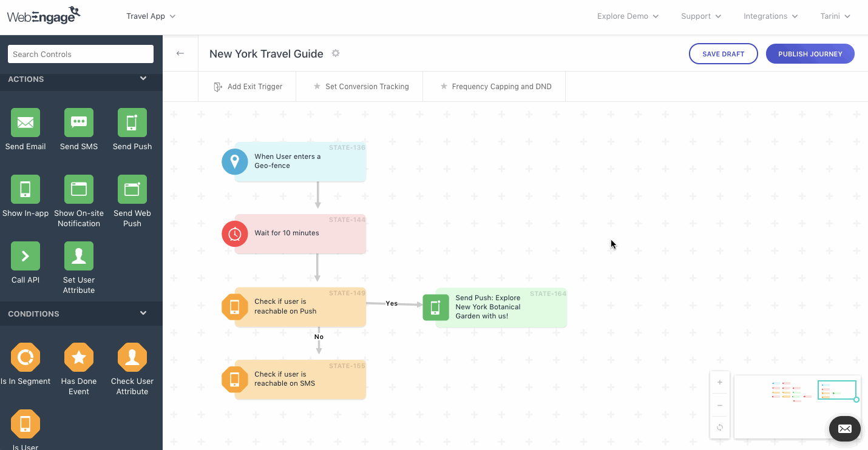Click the Call API action icon
868x450 pixels.
25,256
